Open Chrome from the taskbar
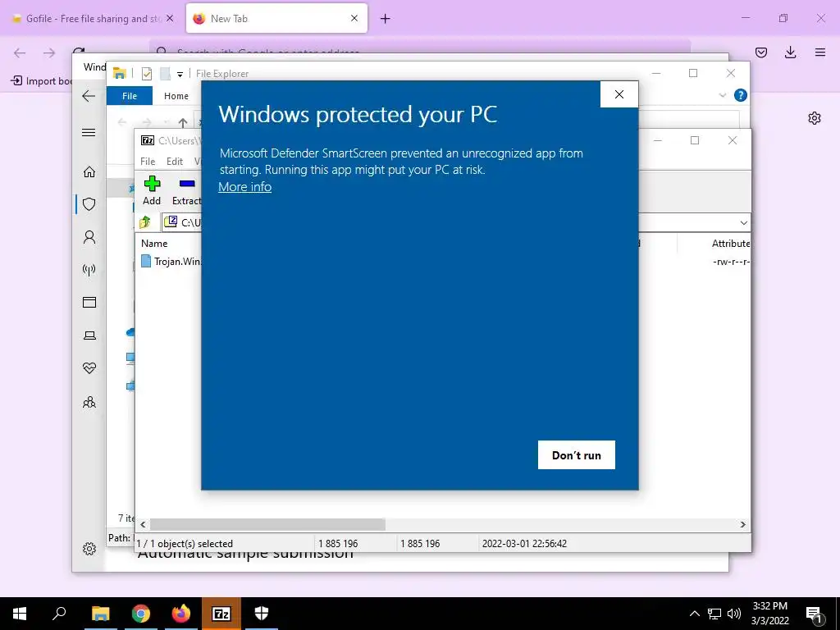This screenshot has width=840, height=630. [141, 614]
